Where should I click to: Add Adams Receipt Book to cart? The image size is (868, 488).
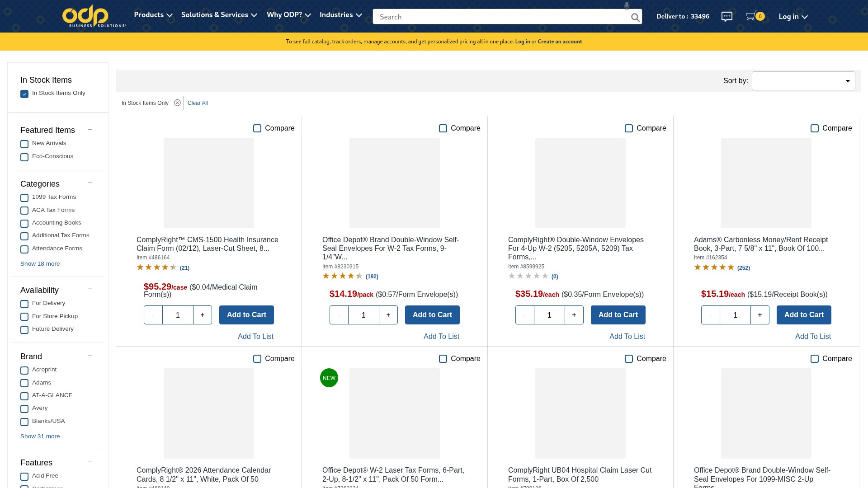804,315
